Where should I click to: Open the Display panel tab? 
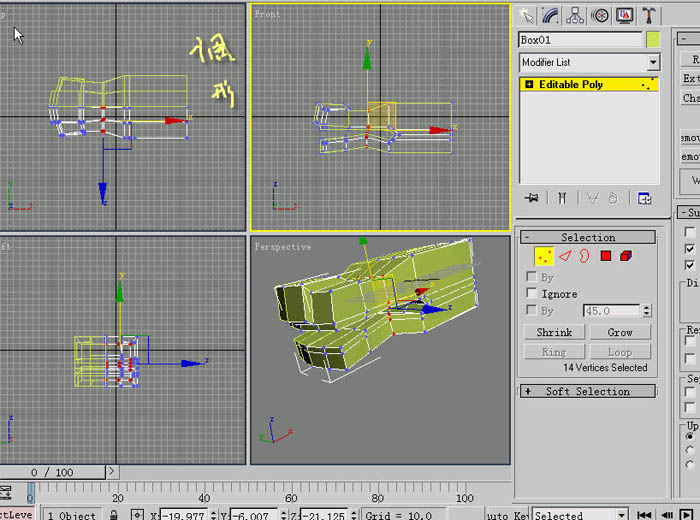624,16
